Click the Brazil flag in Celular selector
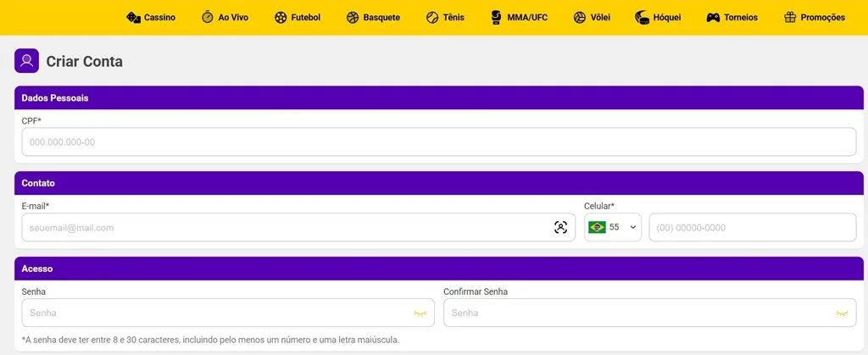This screenshot has height=355, width=868. (597, 227)
